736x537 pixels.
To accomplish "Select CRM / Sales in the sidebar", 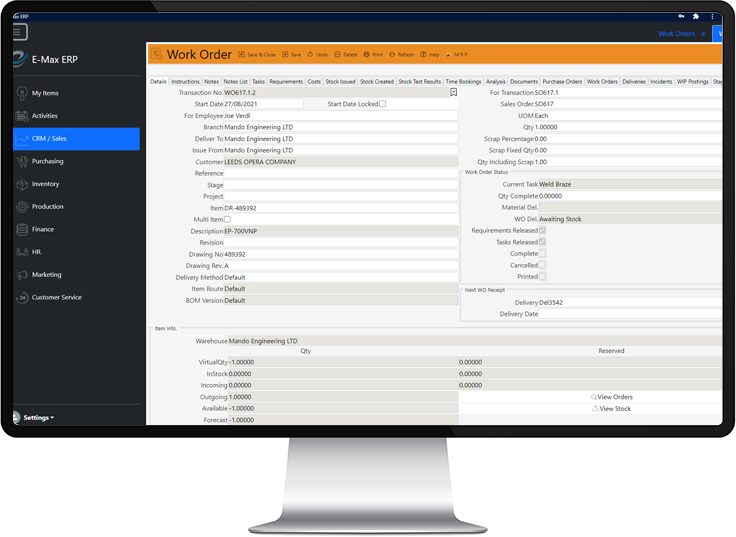I will (49, 139).
